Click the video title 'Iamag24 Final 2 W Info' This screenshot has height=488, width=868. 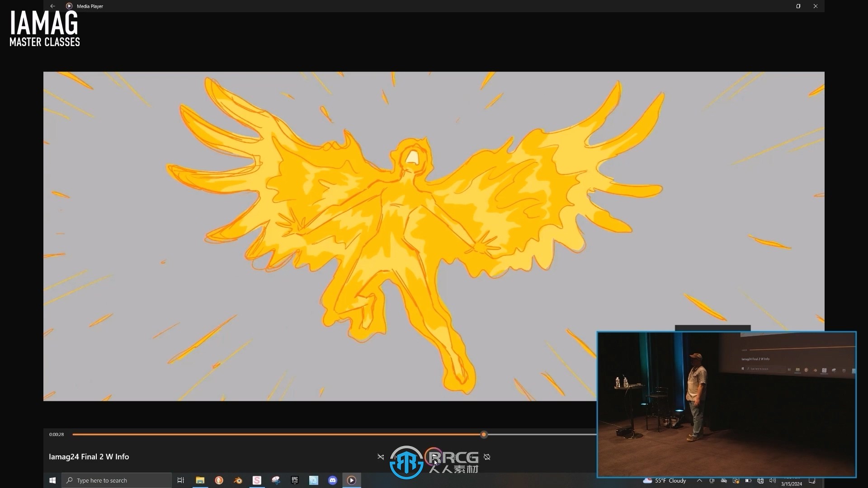pos(89,457)
